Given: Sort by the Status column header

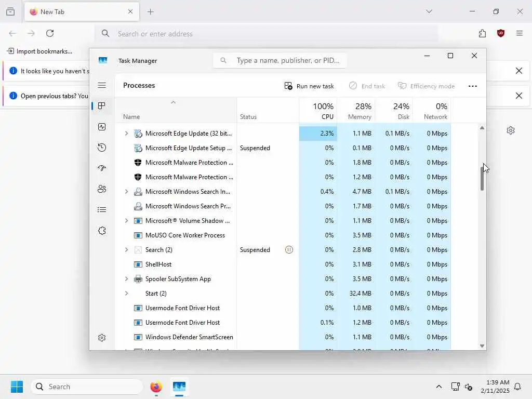Looking at the screenshot, I should pos(268,111).
